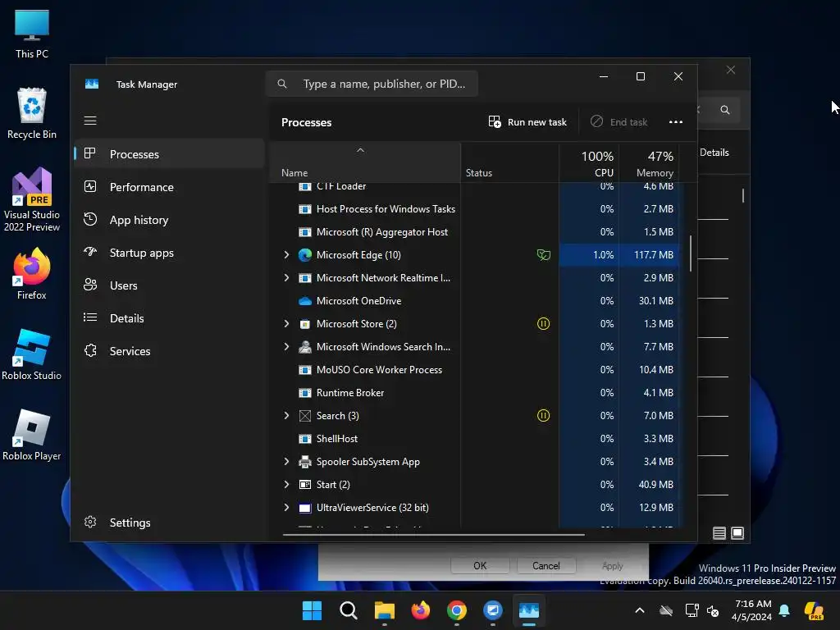Expand the UltraViewerService (32 bit) group

286,507
